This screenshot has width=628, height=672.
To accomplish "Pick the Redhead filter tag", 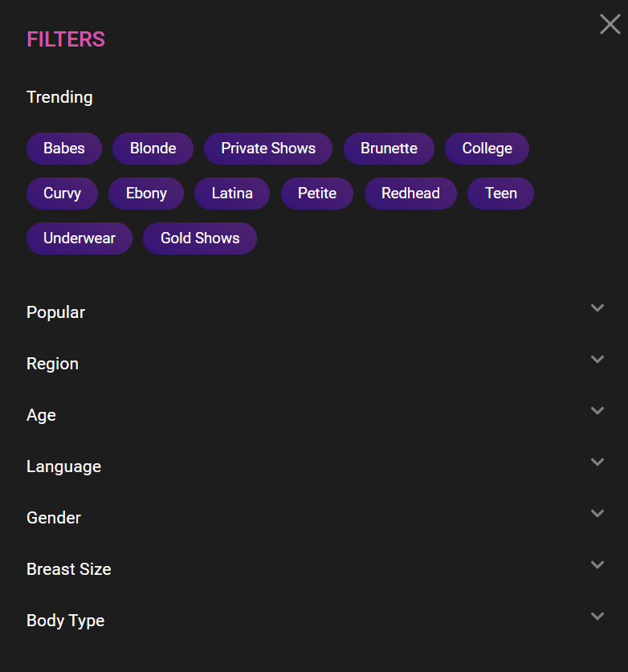I will tap(410, 193).
